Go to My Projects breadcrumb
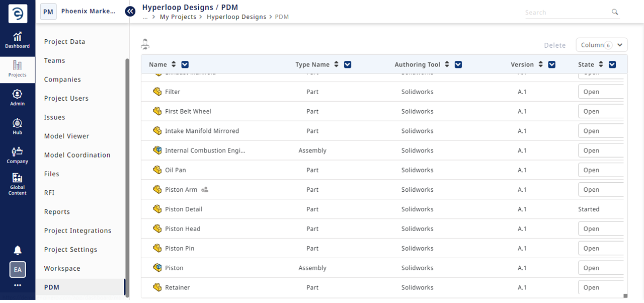The height and width of the screenshot is (303, 644). click(x=178, y=17)
